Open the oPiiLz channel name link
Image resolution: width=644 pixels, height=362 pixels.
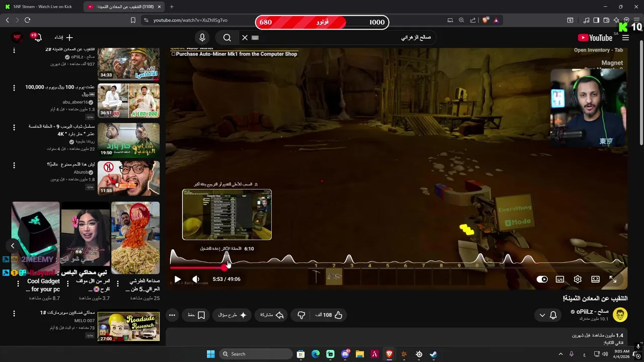[593, 312]
